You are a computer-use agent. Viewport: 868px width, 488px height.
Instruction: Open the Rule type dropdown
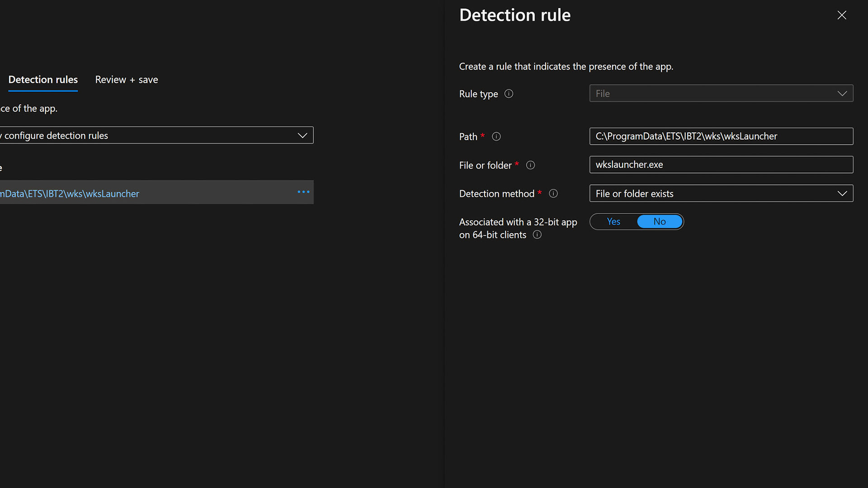pyautogui.click(x=721, y=94)
